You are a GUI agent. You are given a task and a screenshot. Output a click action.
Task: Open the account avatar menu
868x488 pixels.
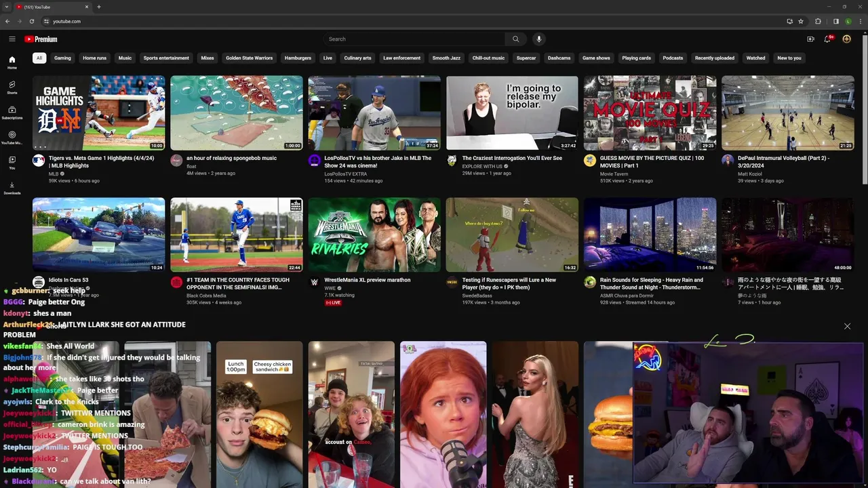(x=846, y=39)
